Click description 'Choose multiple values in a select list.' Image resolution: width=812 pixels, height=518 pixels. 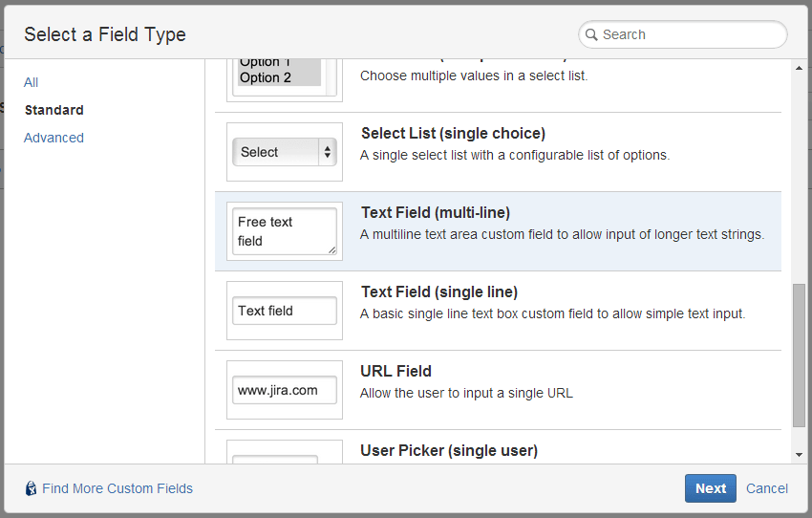tap(474, 76)
